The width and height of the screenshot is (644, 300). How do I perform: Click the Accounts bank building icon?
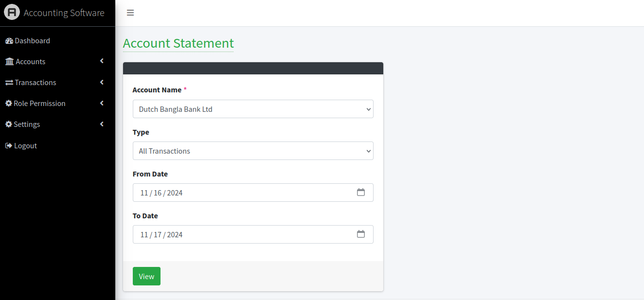(x=9, y=62)
